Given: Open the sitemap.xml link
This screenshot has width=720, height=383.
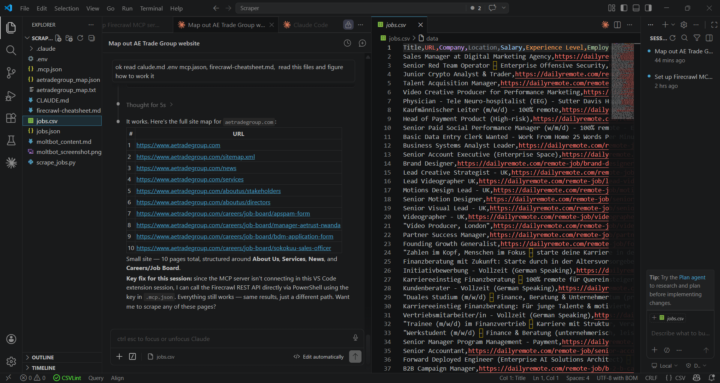Looking at the screenshot, I should click(x=195, y=157).
